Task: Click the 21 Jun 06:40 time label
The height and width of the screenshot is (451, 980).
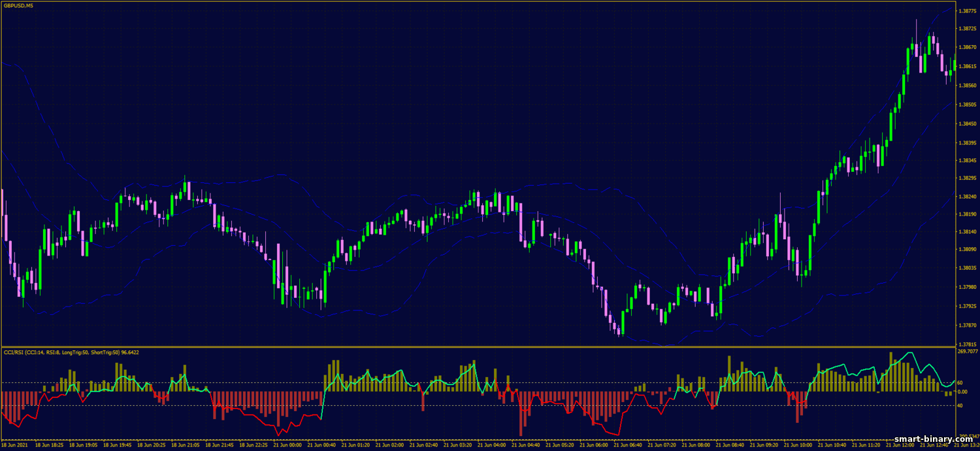Action: coord(628,445)
